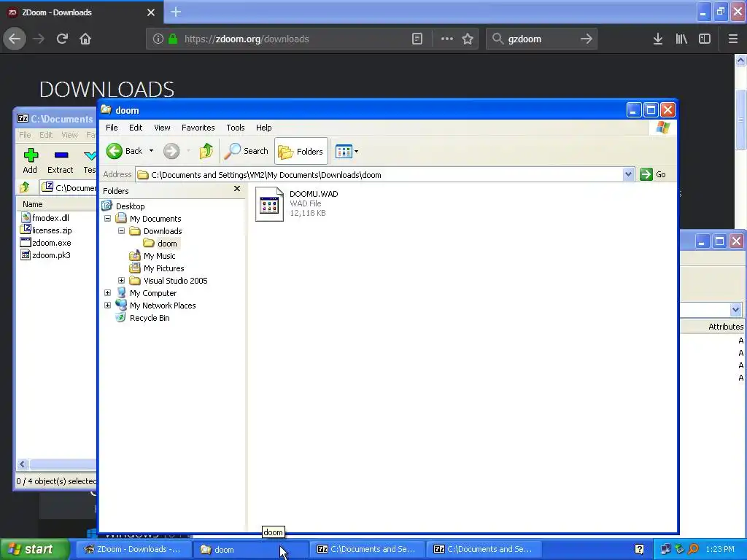Select Desktop in the folder tree
Viewport: 747px width, 560px height.
pyautogui.click(x=130, y=206)
